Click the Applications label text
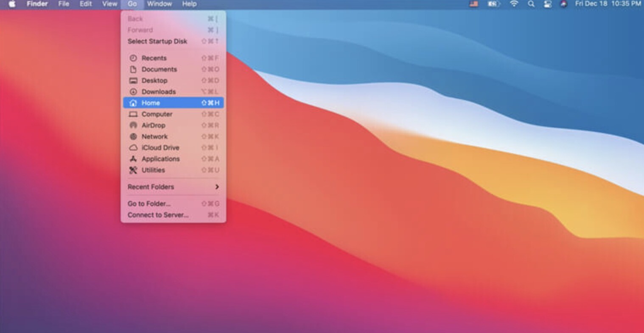 pos(161,159)
